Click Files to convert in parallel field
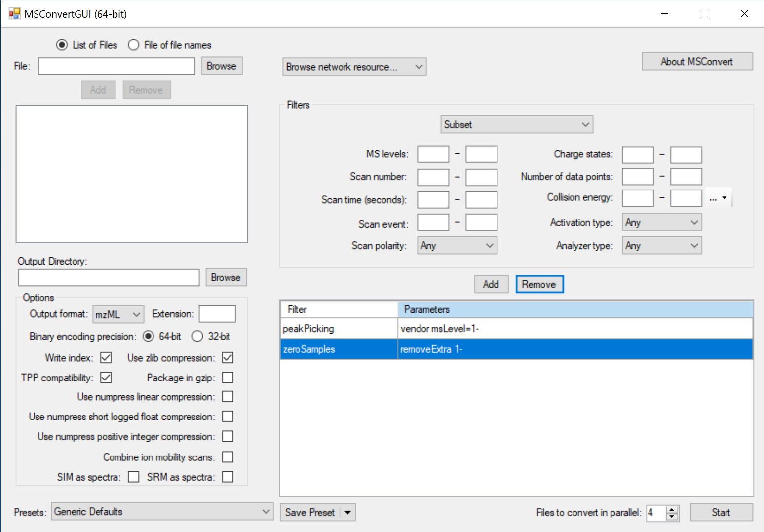Image resolution: width=764 pixels, height=532 pixels. 656,513
